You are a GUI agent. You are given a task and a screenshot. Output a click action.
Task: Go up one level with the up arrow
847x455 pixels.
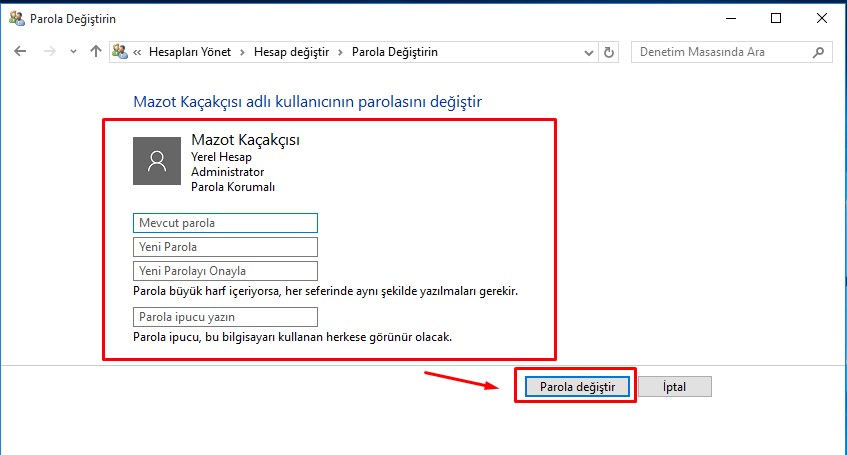pos(95,52)
